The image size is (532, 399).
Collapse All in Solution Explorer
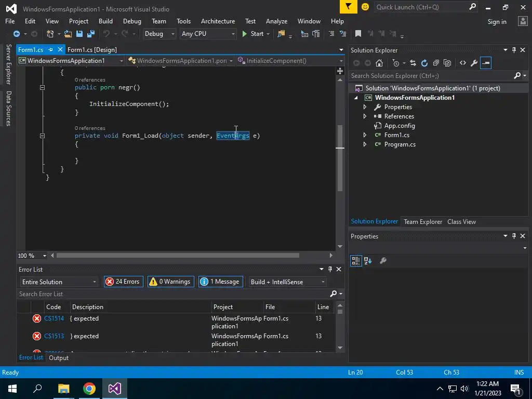(436, 63)
